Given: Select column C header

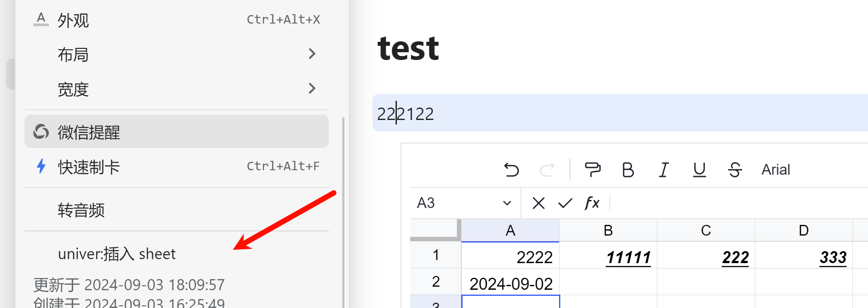Looking at the screenshot, I should (x=706, y=230).
